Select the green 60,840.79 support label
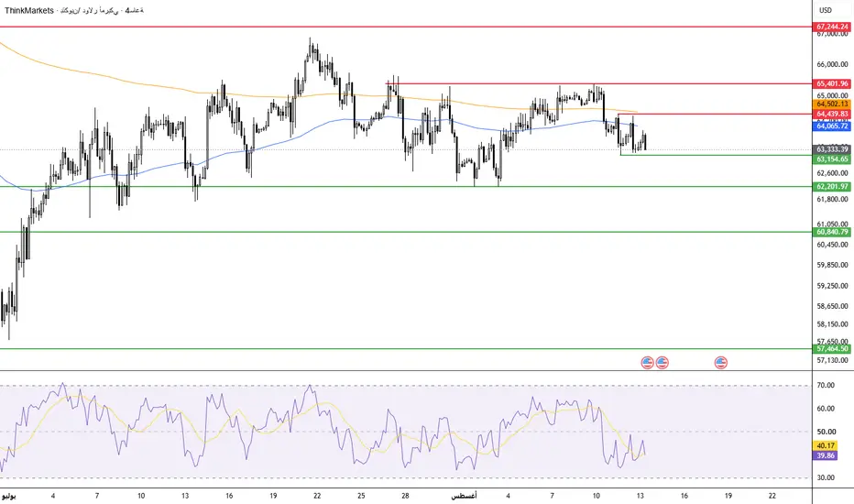 point(833,232)
